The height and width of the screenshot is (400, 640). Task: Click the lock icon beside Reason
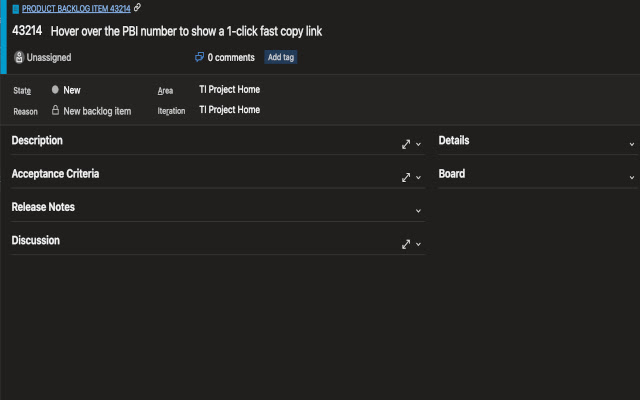tap(55, 111)
